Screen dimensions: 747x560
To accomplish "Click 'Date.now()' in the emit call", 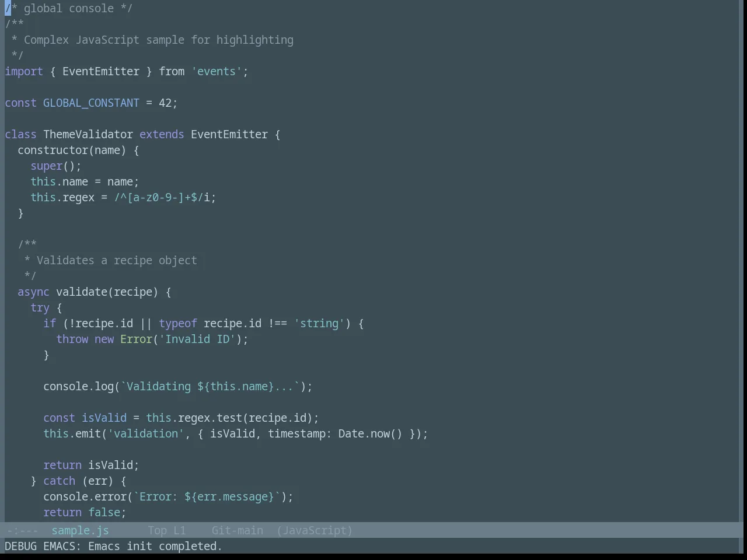I will [x=371, y=433].
